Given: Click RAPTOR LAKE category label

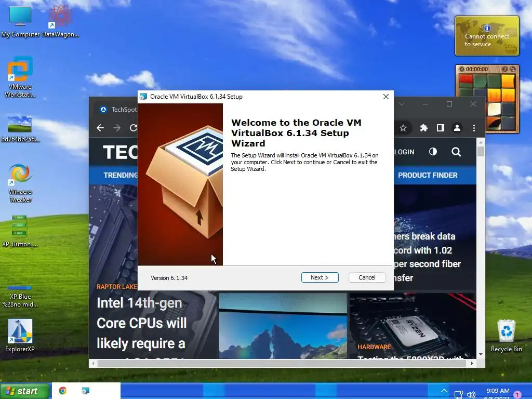Looking at the screenshot, I should pyautogui.click(x=117, y=287).
